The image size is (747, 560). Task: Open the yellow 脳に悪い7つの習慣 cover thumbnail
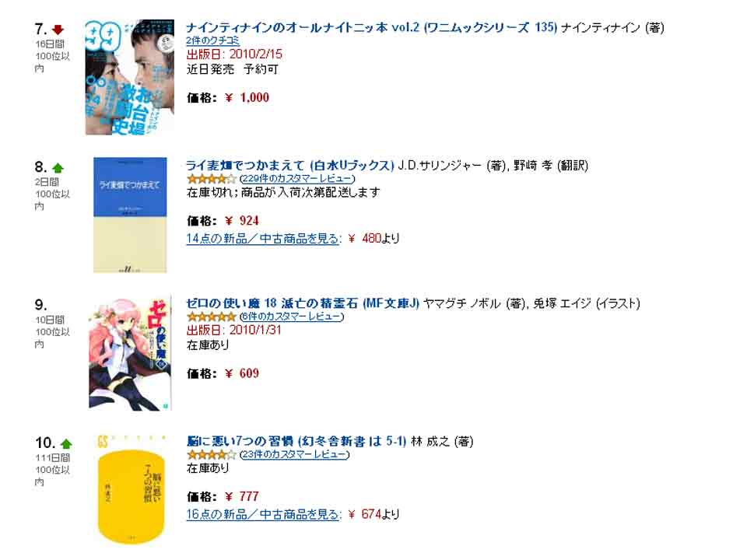[132, 490]
